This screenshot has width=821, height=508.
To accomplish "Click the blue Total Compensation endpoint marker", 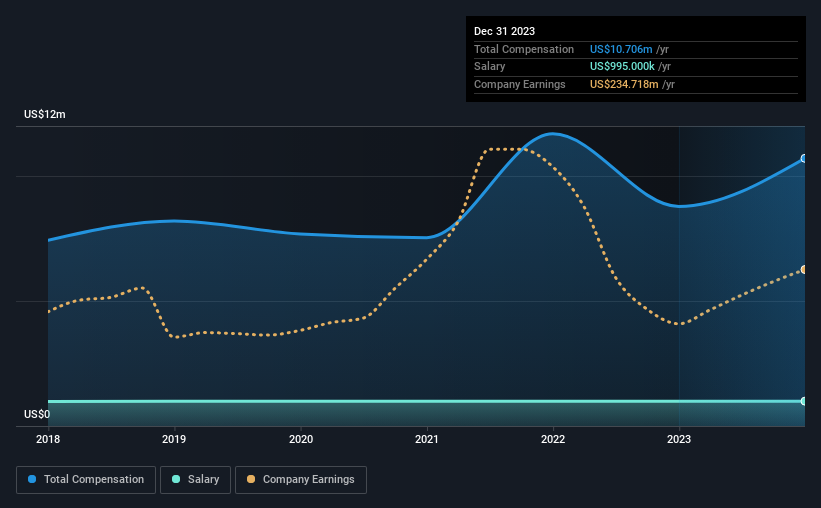I will pyautogui.click(x=803, y=158).
